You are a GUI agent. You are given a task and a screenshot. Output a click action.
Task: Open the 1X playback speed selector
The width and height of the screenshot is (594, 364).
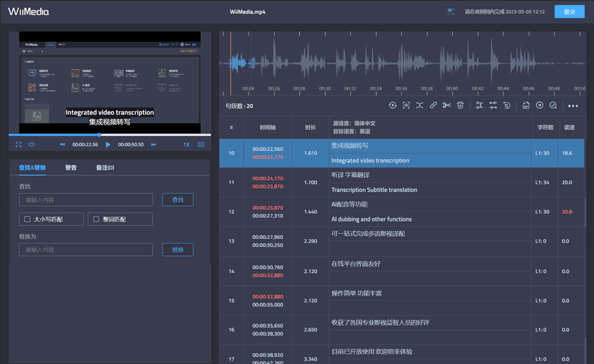[187, 145]
